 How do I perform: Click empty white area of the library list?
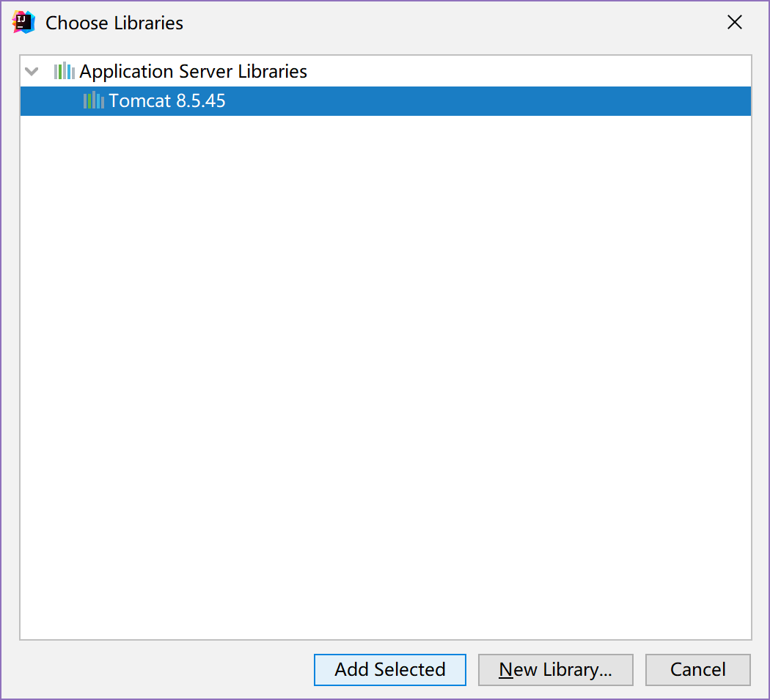coord(386,373)
